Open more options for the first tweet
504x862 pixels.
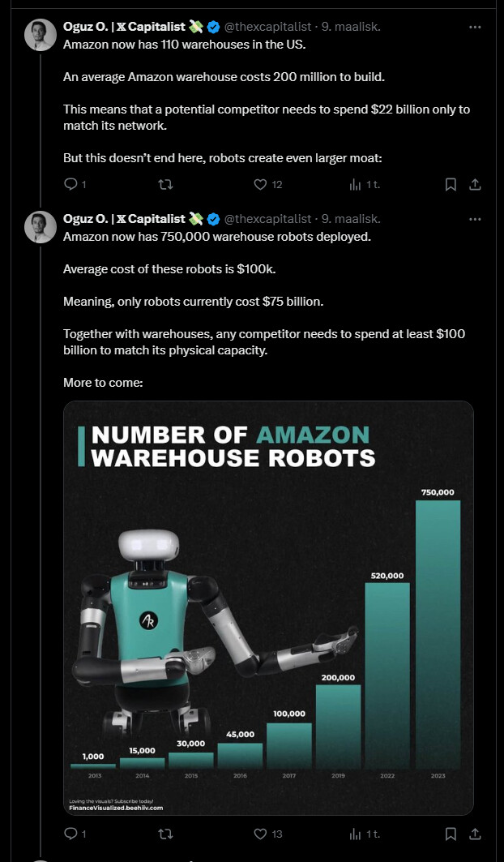[476, 27]
